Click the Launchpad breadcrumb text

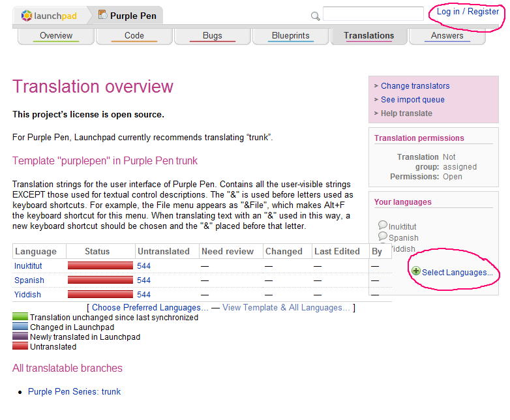(55, 16)
